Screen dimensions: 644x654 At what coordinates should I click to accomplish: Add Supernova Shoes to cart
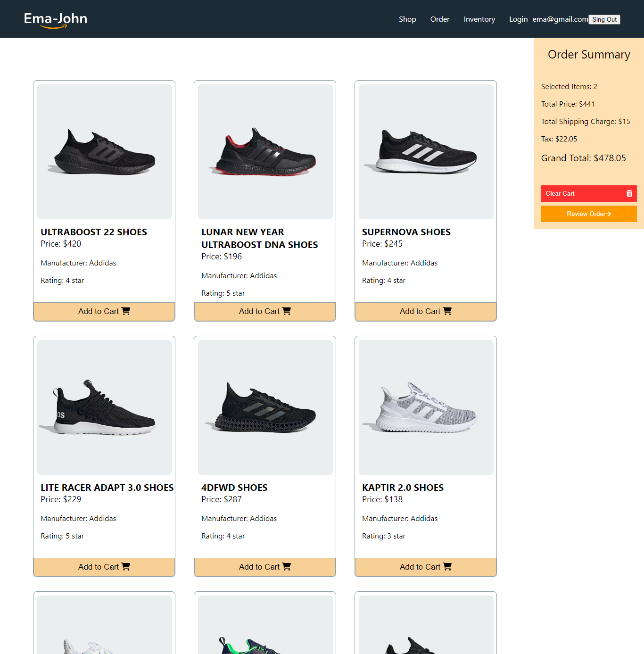pyautogui.click(x=426, y=312)
